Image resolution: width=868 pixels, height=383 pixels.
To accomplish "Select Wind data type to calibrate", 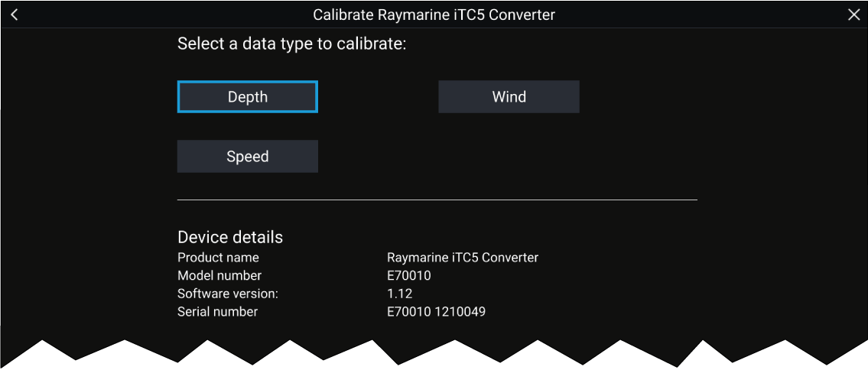I will point(509,97).
